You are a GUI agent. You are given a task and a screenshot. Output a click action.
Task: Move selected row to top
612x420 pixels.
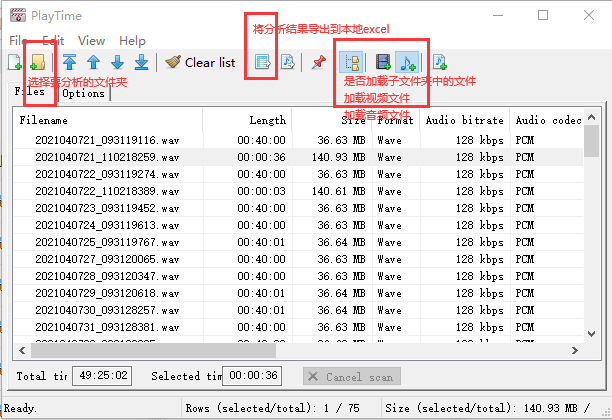pos(69,62)
